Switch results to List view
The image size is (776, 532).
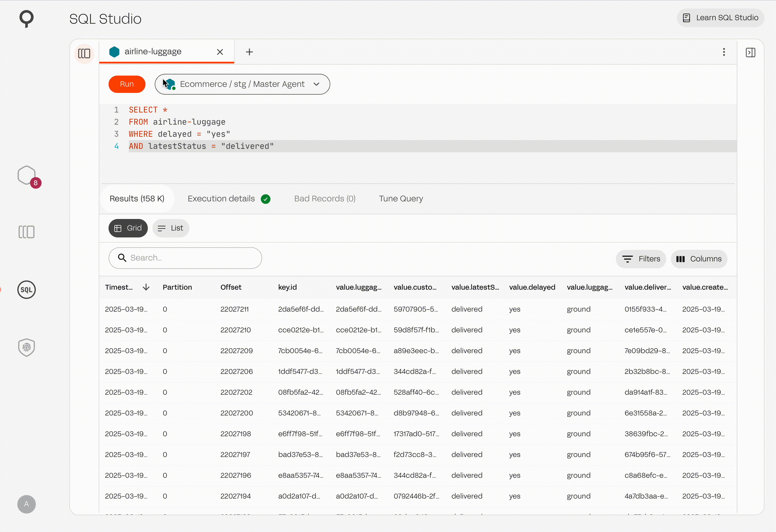[171, 228]
